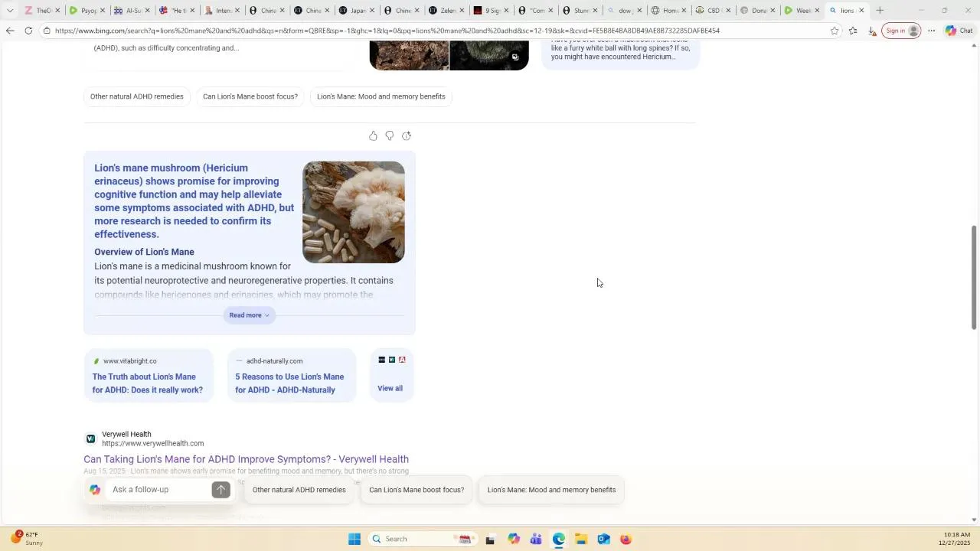Click the site info padlock icon

(x=47, y=31)
